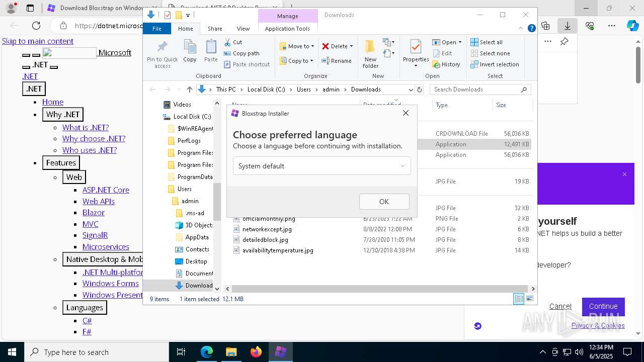644x362 pixels.
Task: Click the Windows taskbar search box
Action: (x=97, y=352)
